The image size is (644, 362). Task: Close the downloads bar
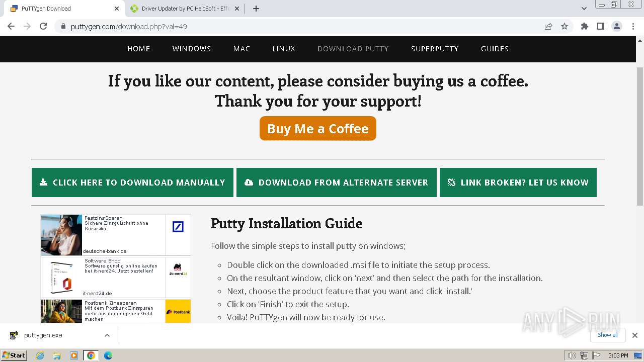(x=635, y=335)
